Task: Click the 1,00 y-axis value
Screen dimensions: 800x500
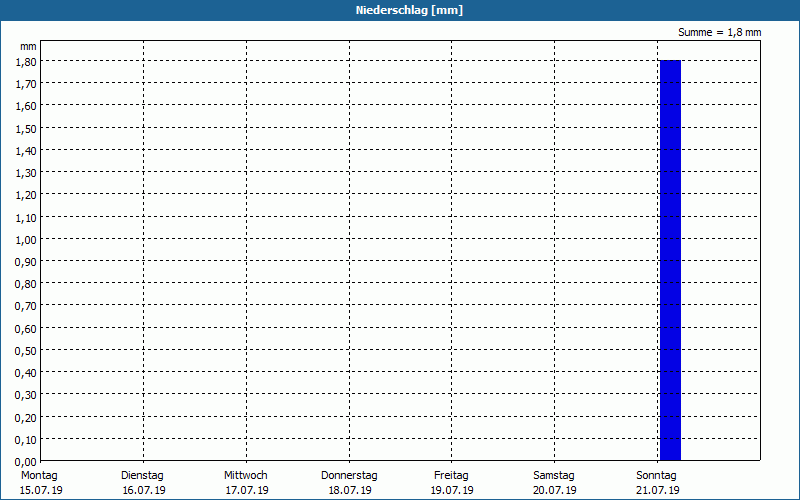Action: point(26,239)
